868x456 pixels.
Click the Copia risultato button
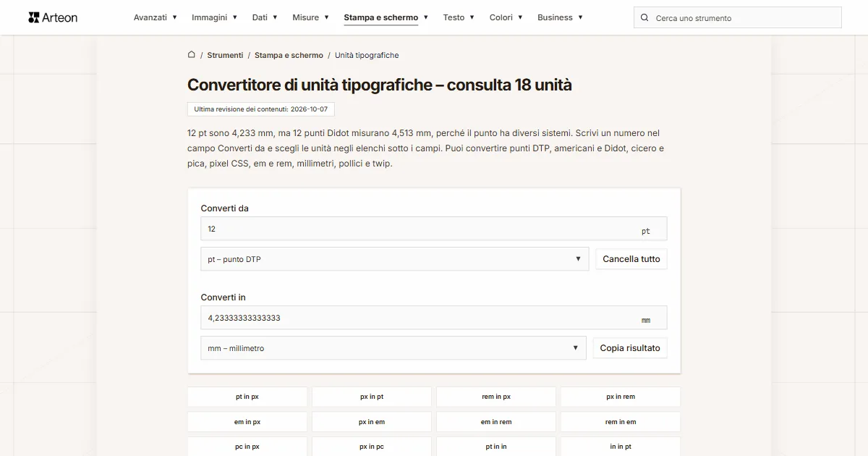[630, 348]
